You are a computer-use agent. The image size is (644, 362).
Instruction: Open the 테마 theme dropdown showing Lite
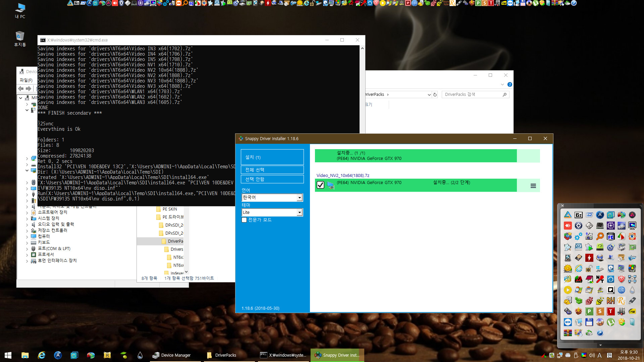click(272, 212)
